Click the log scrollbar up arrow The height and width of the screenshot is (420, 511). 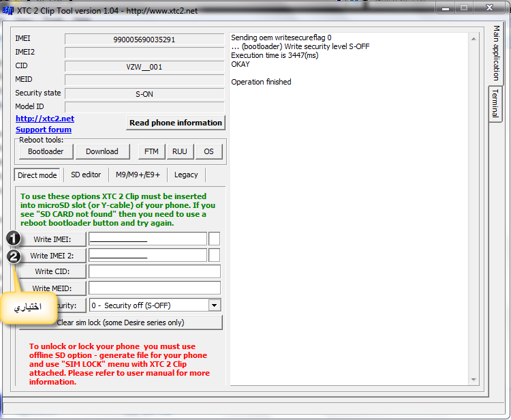click(474, 39)
